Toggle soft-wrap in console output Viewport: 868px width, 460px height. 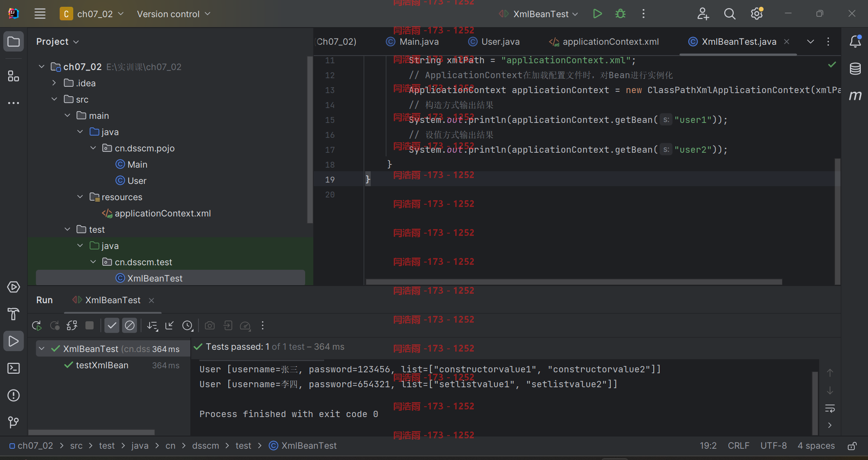[x=830, y=408]
